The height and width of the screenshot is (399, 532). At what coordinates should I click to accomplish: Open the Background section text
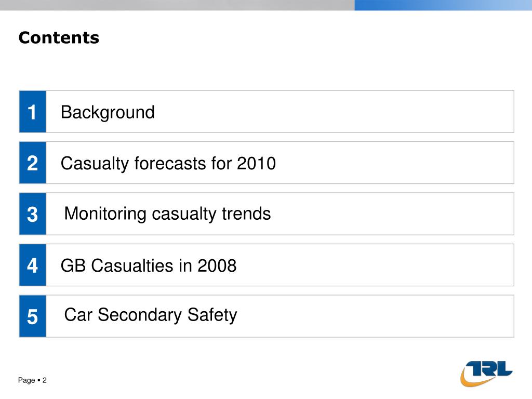point(108,112)
